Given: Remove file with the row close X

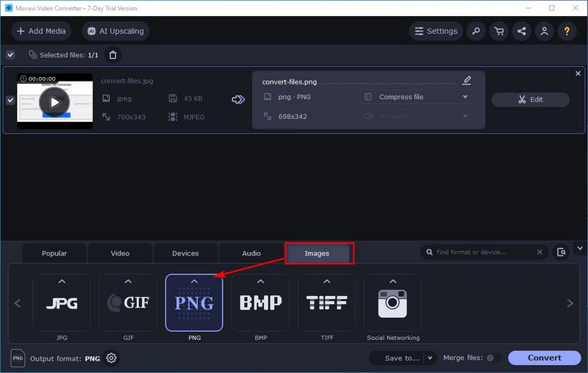Looking at the screenshot, I should [x=578, y=73].
